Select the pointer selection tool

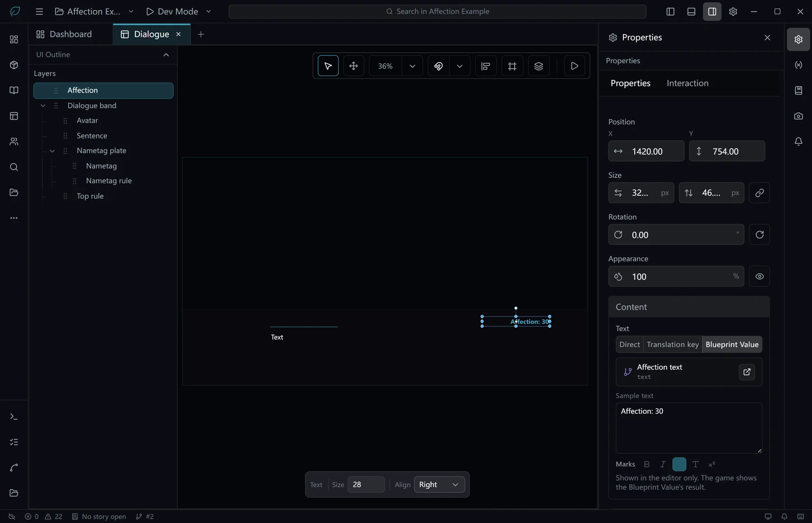[328, 66]
